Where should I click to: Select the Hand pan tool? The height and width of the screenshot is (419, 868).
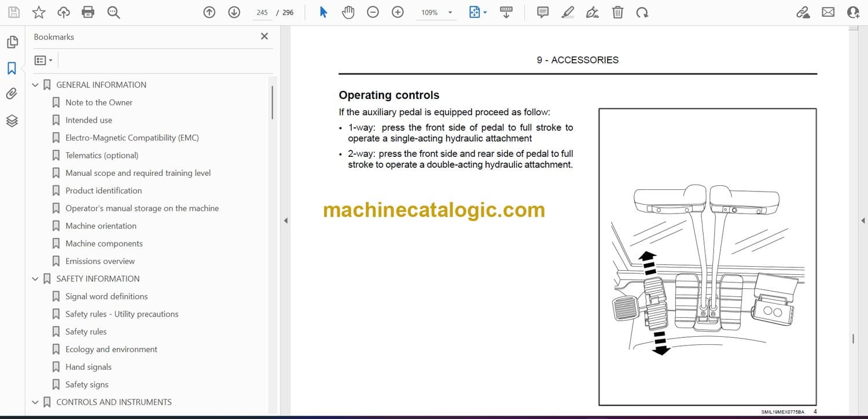(348, 12)
